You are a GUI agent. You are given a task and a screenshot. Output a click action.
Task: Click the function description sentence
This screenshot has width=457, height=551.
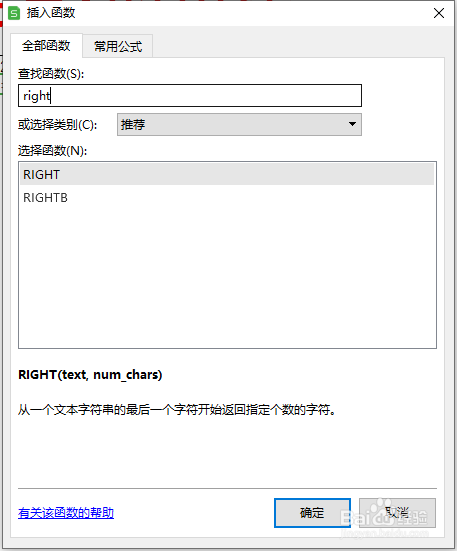177,410
